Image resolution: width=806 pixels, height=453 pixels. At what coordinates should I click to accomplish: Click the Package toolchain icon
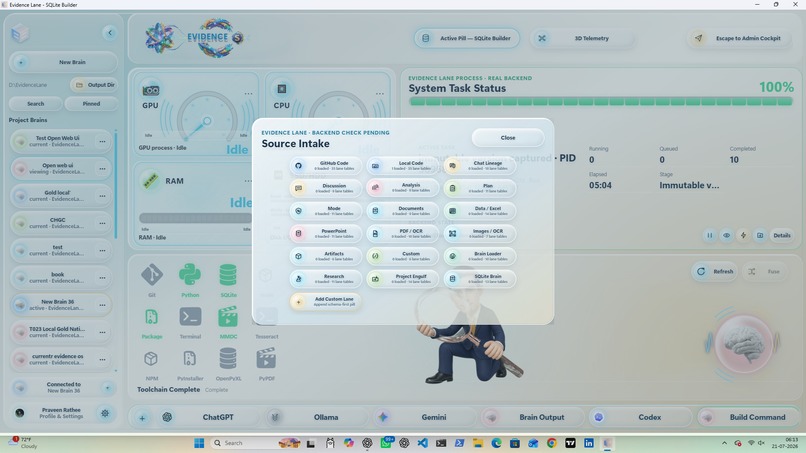pos(152,317)
